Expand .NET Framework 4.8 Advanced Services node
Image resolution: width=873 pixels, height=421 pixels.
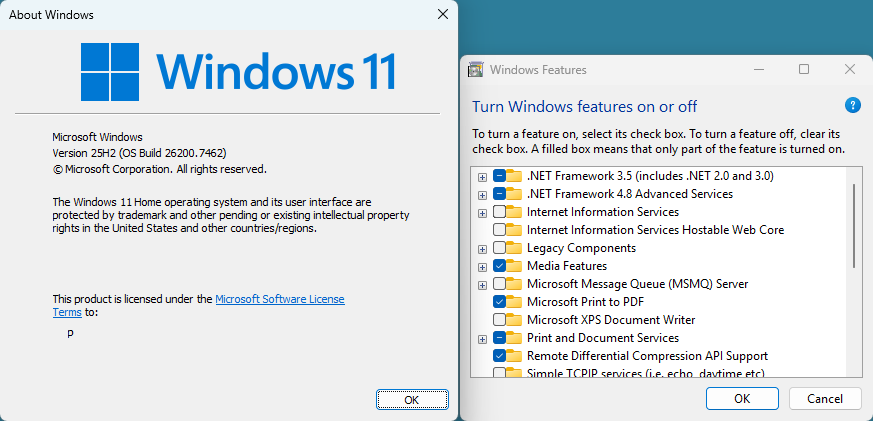pyautogui.click(x=483, y=195)
